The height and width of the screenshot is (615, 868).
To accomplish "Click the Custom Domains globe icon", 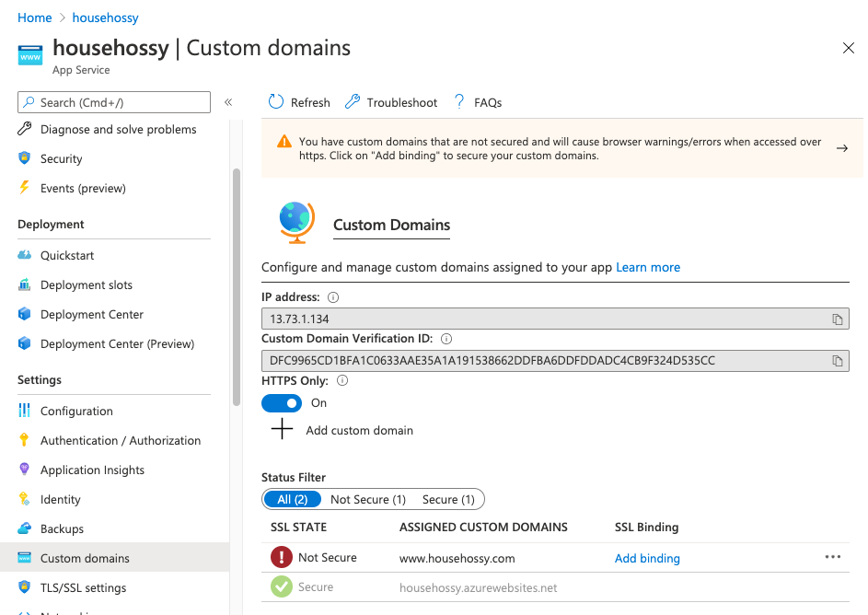I will tap(296, 223).
